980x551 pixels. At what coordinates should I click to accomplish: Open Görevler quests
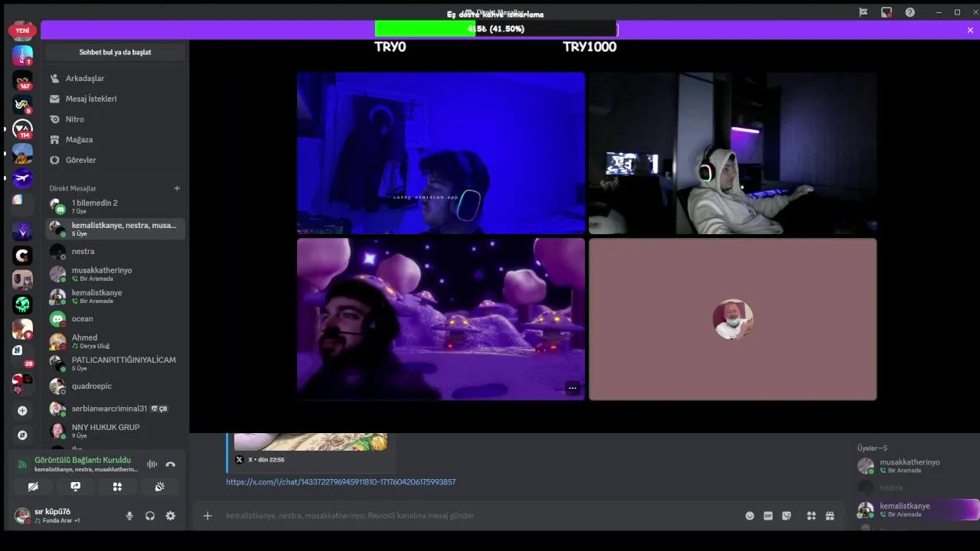[115, 160]
